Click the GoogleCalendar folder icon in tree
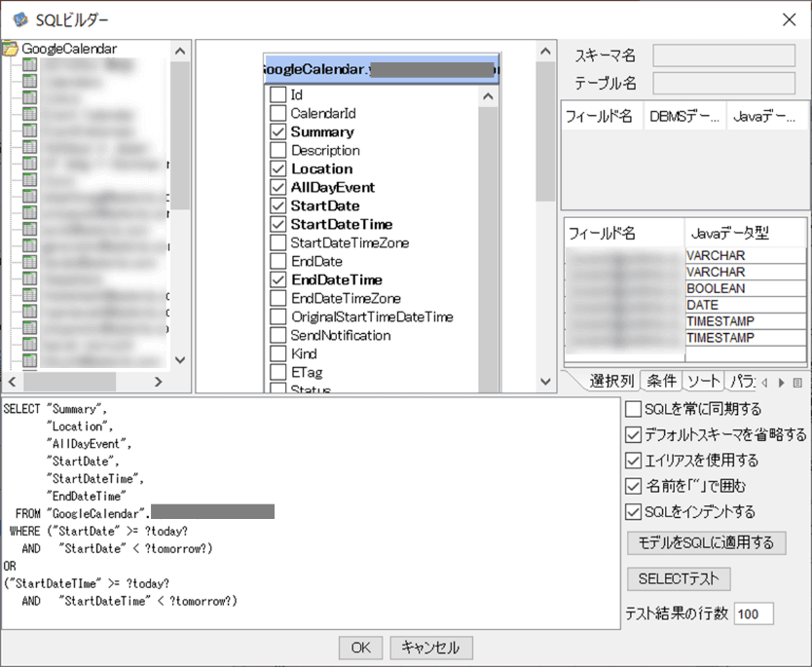The height and width of the screenshot is (667, 812). (x=10, y=49)
